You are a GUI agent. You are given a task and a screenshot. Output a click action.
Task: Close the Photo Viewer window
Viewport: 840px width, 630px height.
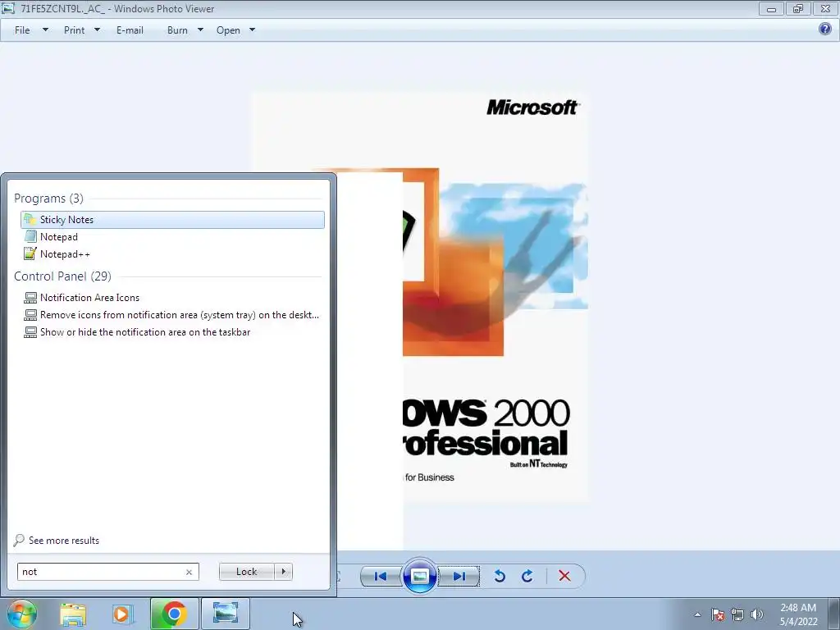click(x=825, y=9)
